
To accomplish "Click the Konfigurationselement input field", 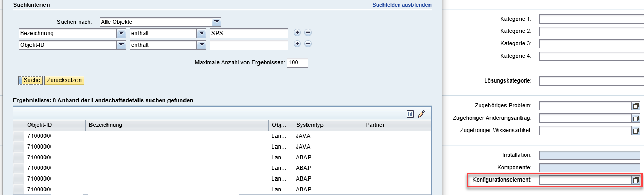I will 585,181.
